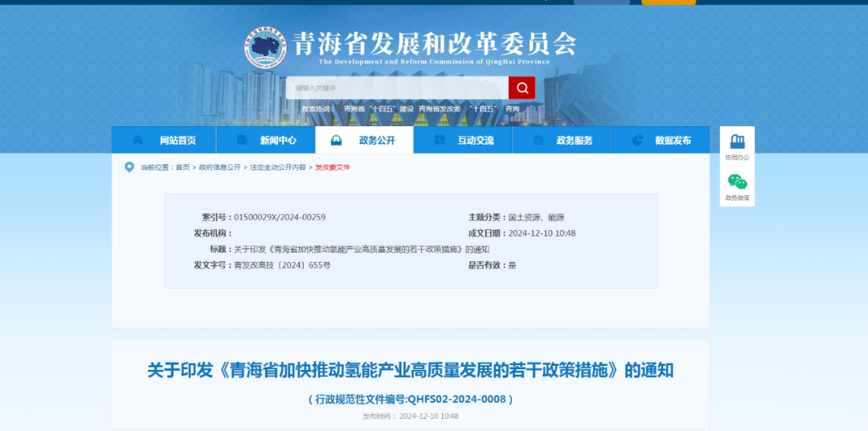868x431 pixels.
Task: Go to the 数据发布 navigation tab
Action: coord(673,140)
